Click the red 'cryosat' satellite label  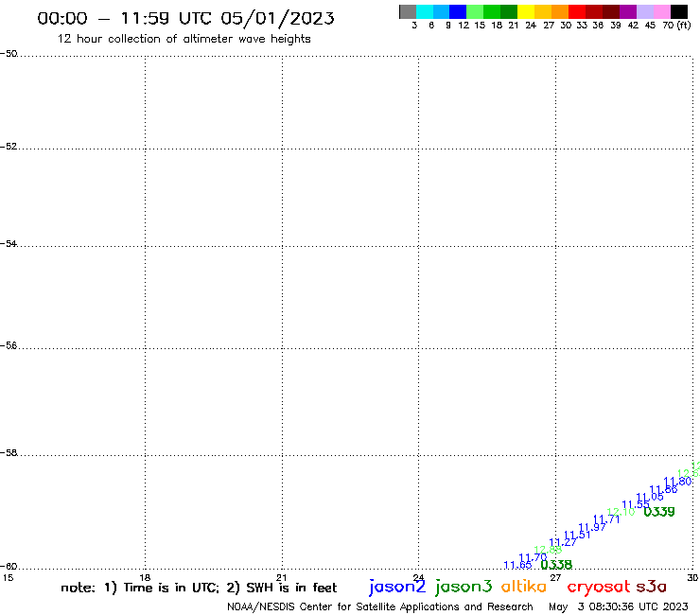click(x=599, y=588)
